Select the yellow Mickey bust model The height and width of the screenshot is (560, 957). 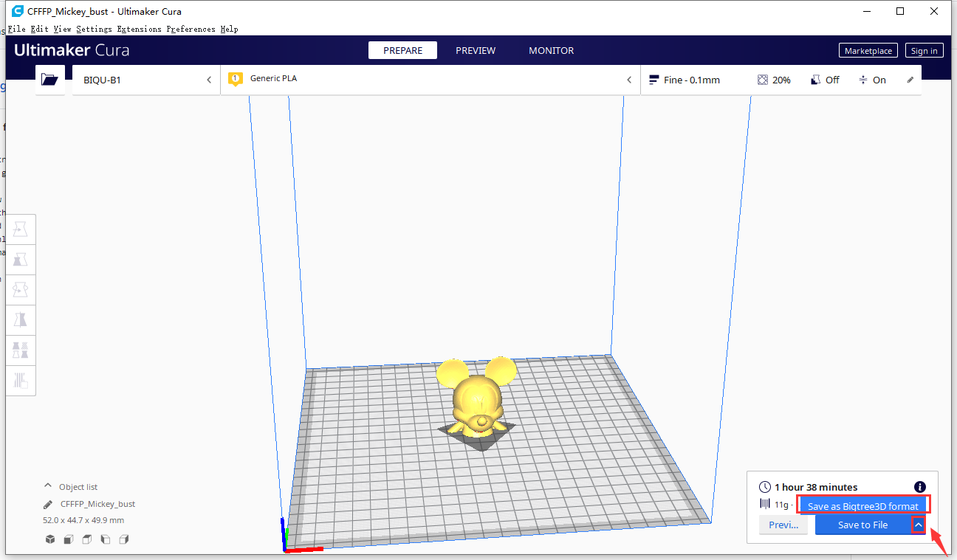click(x=476, y=398)
